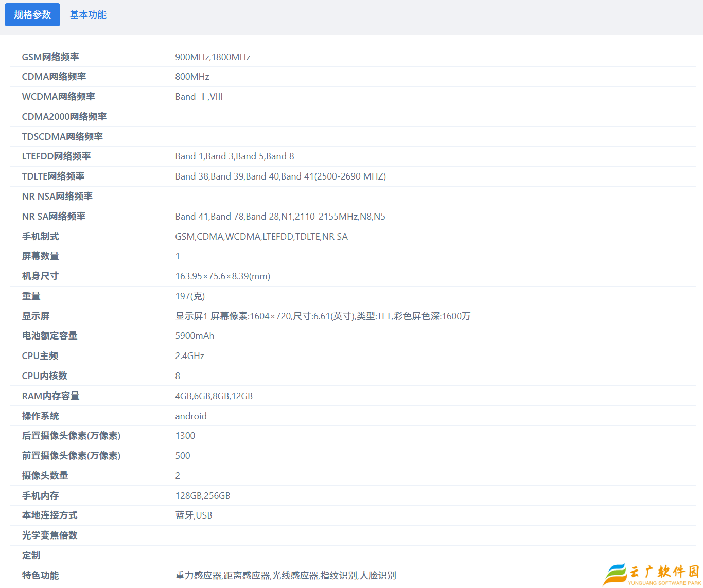Click the TDLTE网络频率 band values

(280, 176)
